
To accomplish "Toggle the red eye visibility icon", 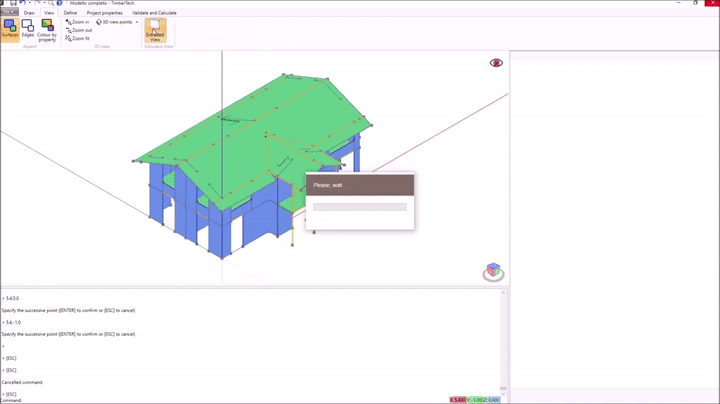I will pyautogui.click(x=496, y=63).
